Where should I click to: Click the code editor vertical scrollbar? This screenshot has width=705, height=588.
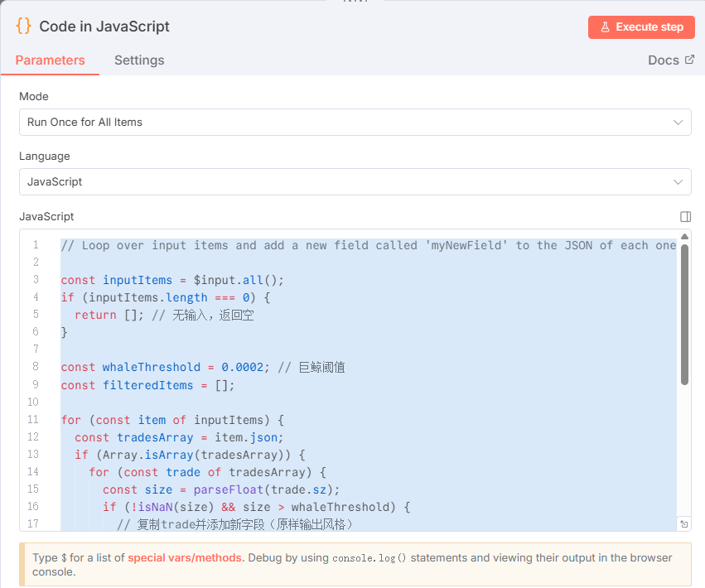684,315
